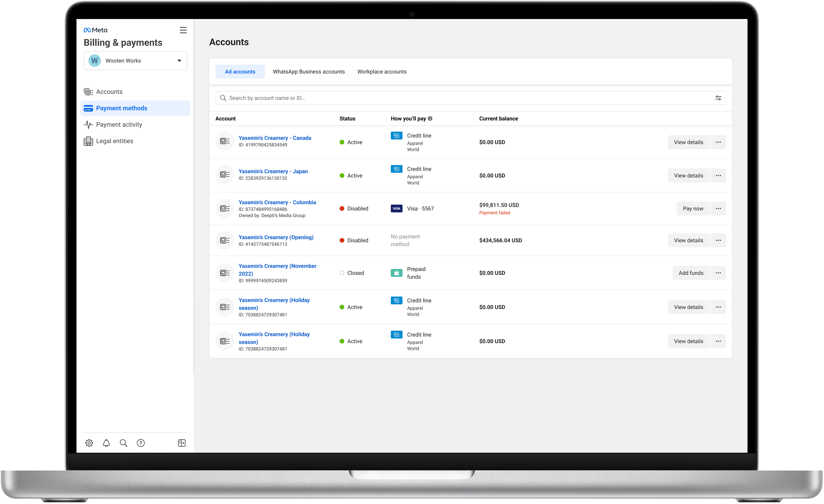This screenshot has height=504, width=824.
Task: Open Yasemin's Creamery (November 2022) link
Action: (277, 270)
